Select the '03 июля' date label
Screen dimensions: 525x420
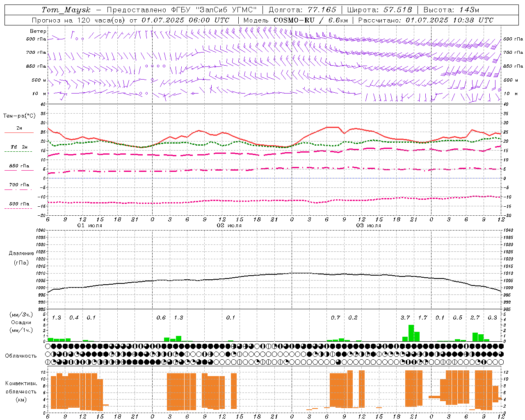coord(369,226)
